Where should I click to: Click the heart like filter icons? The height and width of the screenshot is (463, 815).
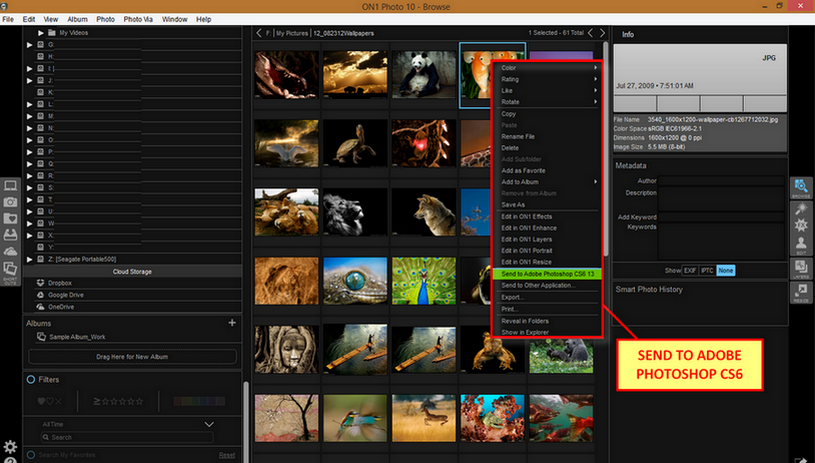(50, 401)
